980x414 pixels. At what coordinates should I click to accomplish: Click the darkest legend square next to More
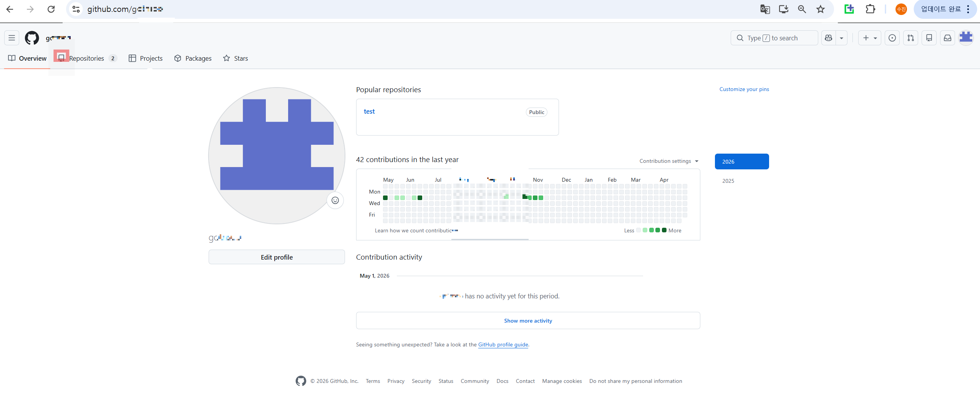pos(664,230)
